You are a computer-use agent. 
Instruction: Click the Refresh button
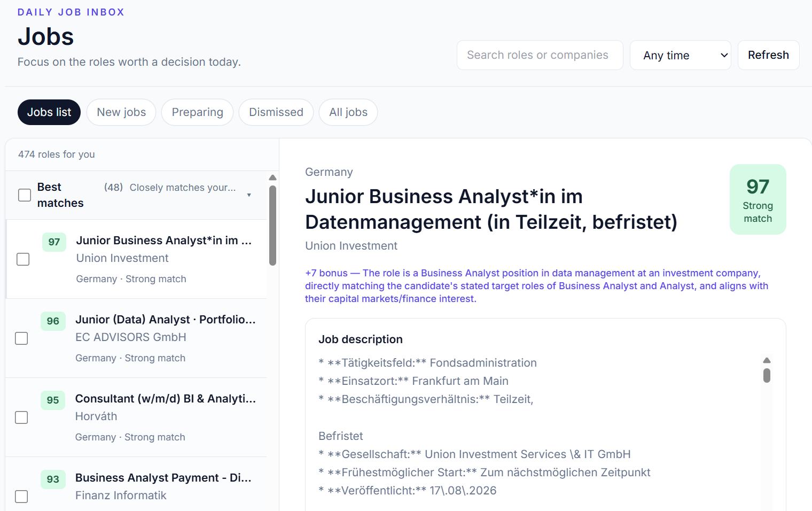768,55
